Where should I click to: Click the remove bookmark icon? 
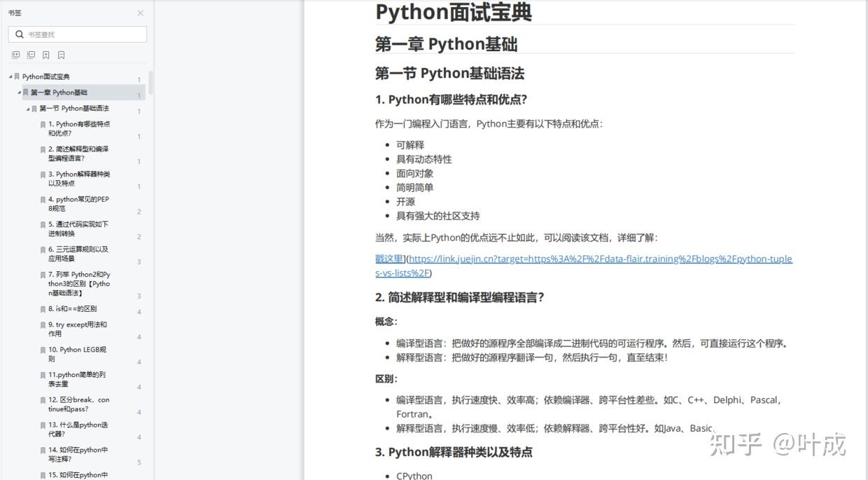tap(62, 54)
